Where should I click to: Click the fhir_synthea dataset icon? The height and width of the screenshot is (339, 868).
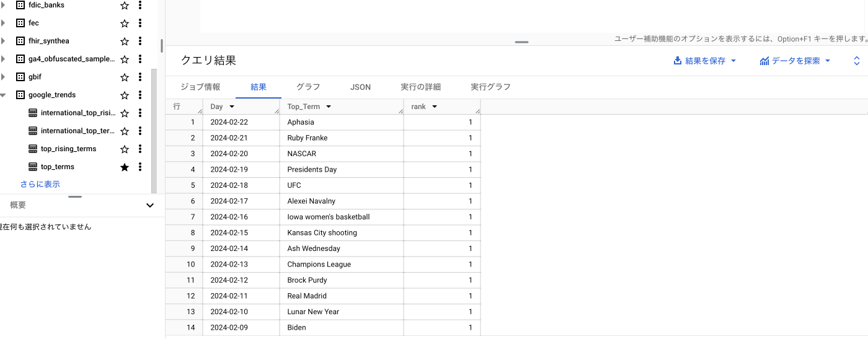pos(20,41)
